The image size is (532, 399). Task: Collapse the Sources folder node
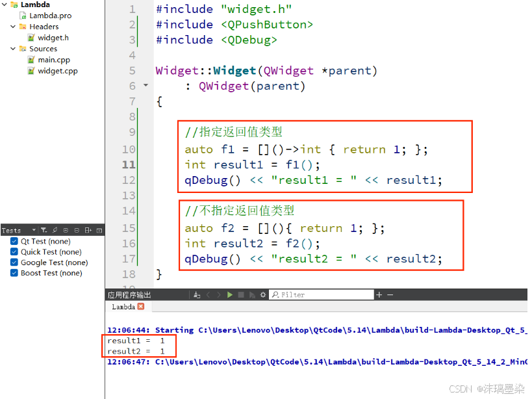coord(13,49)
